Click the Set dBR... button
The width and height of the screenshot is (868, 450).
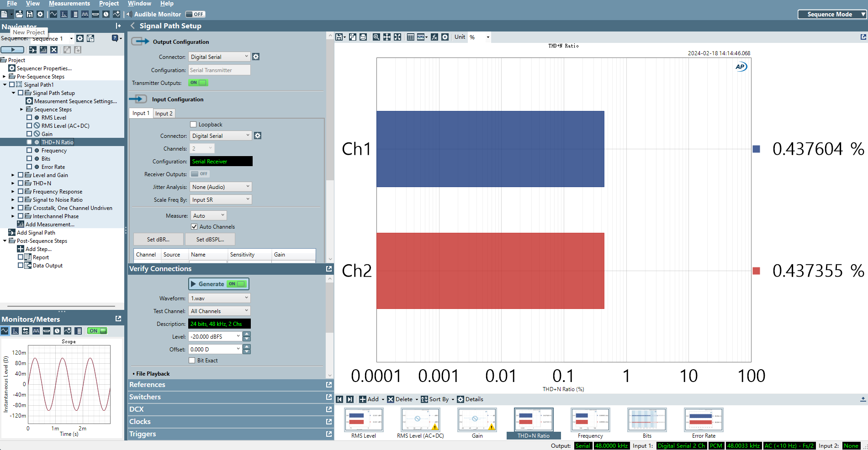tap(158, 240)
